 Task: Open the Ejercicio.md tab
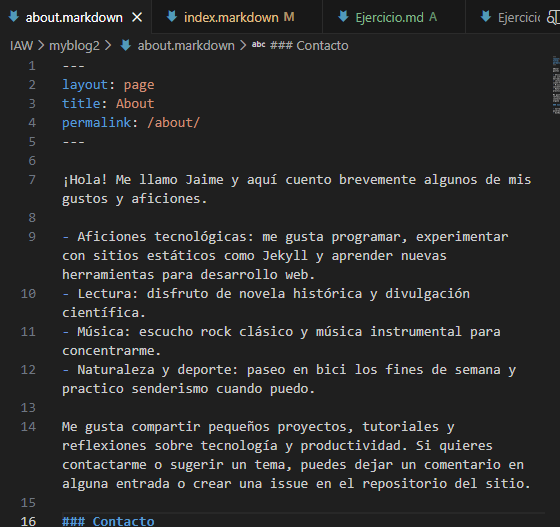(x=394, y=17)
